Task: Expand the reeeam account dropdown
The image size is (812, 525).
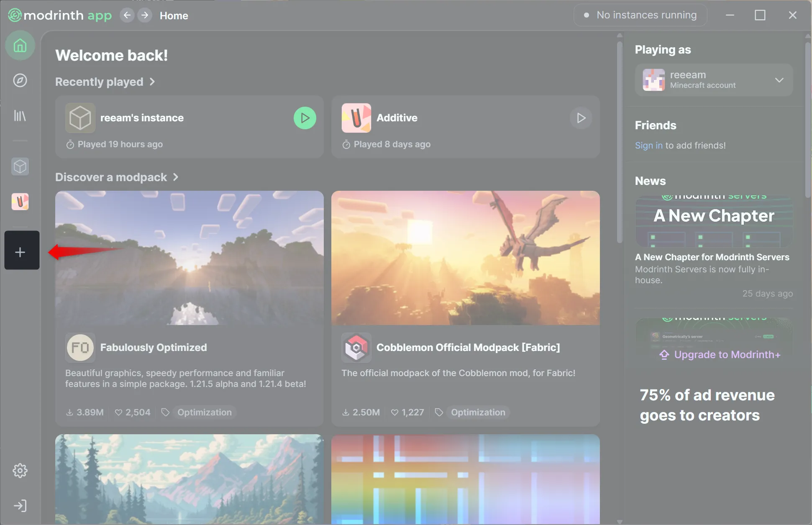Action: pyautogui.click(x=779, y=80)
